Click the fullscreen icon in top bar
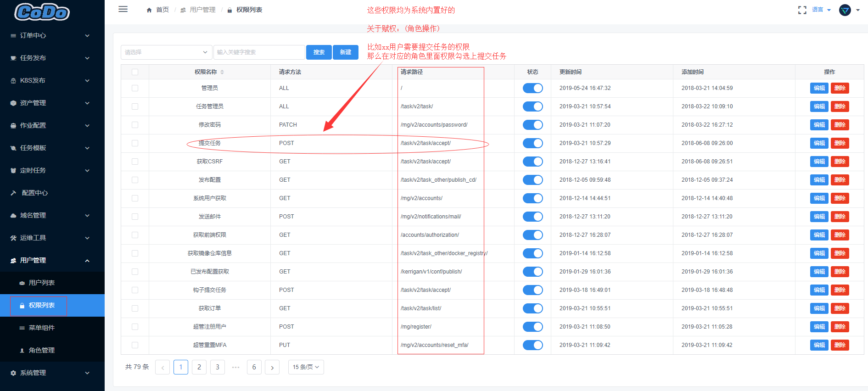This screenshot has height=391, width=868. pyautogui.click(x=802, y=10)
